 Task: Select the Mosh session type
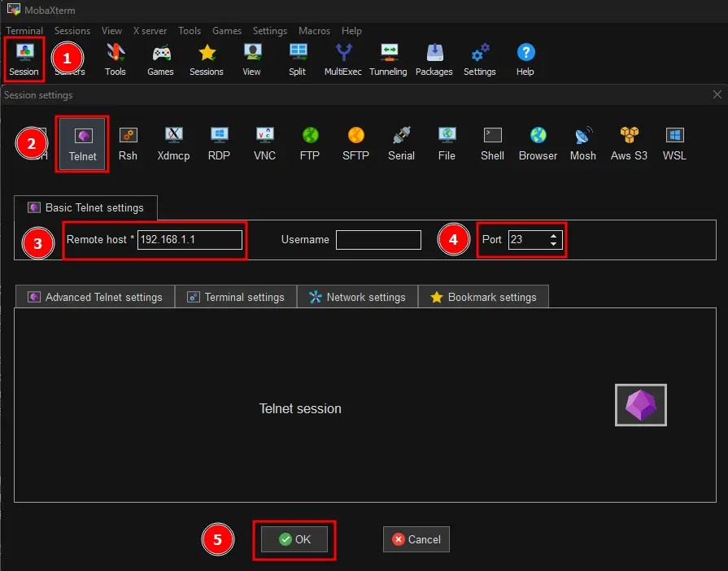click(583, 144)
